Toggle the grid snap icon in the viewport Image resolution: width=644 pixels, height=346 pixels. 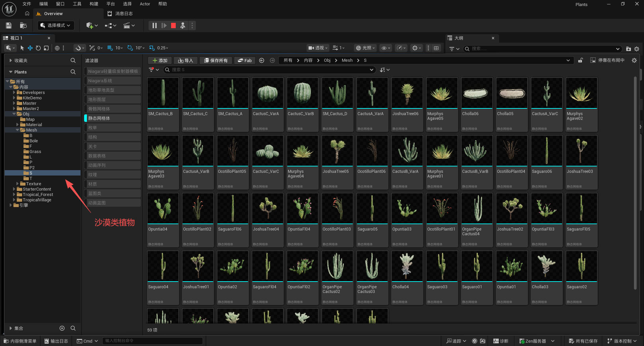110,48
